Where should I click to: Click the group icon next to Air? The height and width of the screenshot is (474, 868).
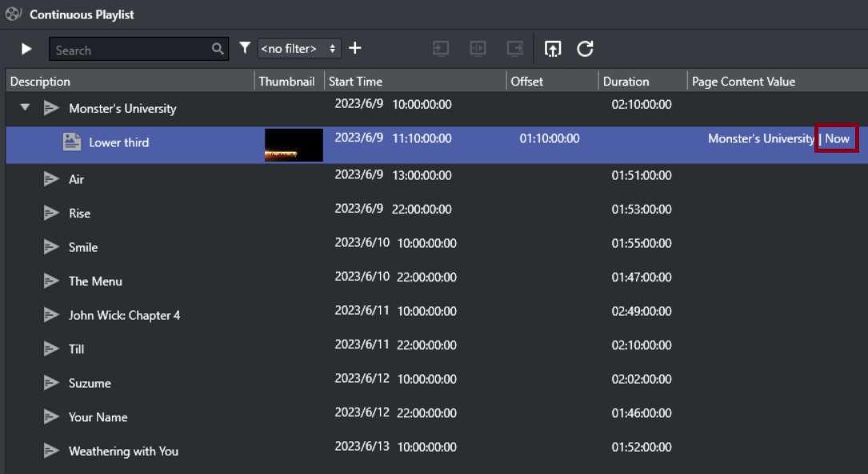pyautogui.click(x=51, y=179)
